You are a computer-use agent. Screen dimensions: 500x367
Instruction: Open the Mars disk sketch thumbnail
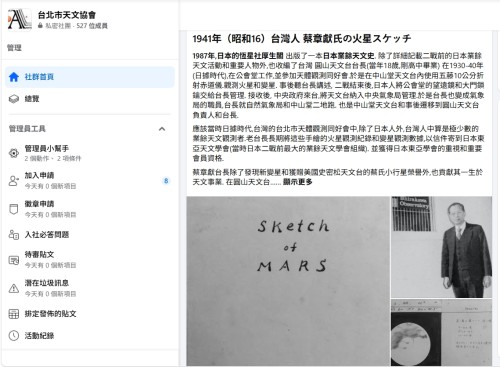click(441, 332)
